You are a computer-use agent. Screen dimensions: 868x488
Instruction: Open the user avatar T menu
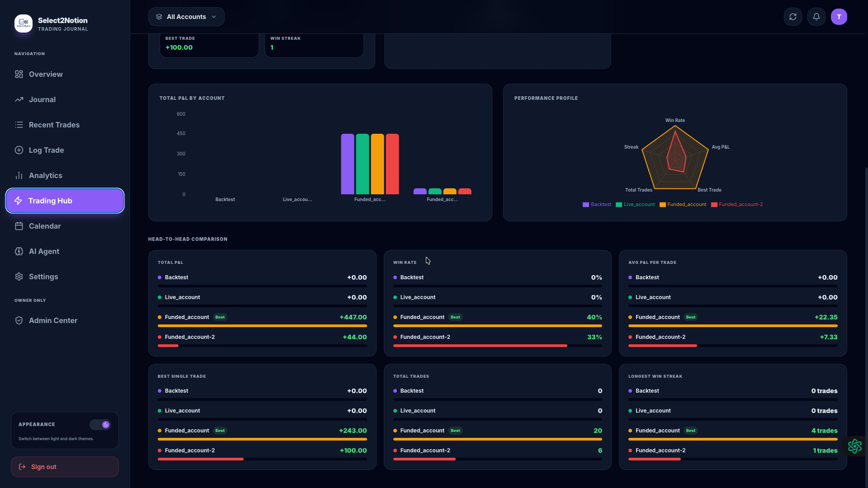[839, 17]
